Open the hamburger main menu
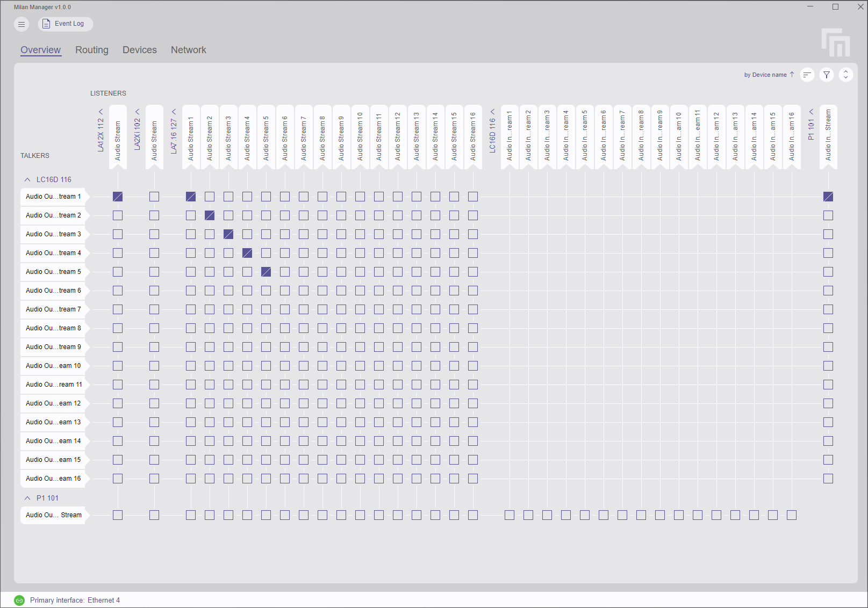The height and width of the screenshot is (608, 868). (21, 24)
